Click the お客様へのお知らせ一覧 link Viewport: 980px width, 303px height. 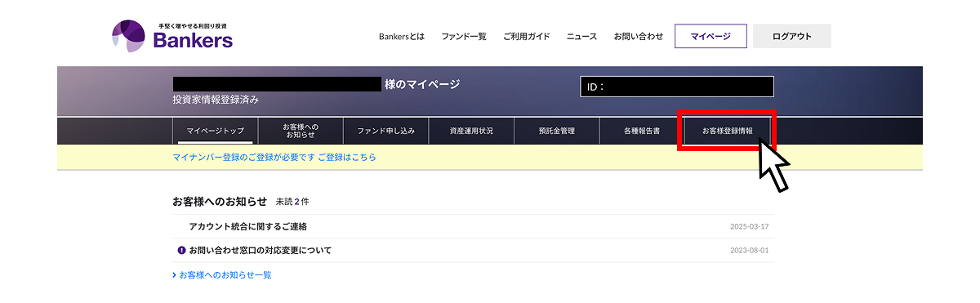(x=225, y=275)
